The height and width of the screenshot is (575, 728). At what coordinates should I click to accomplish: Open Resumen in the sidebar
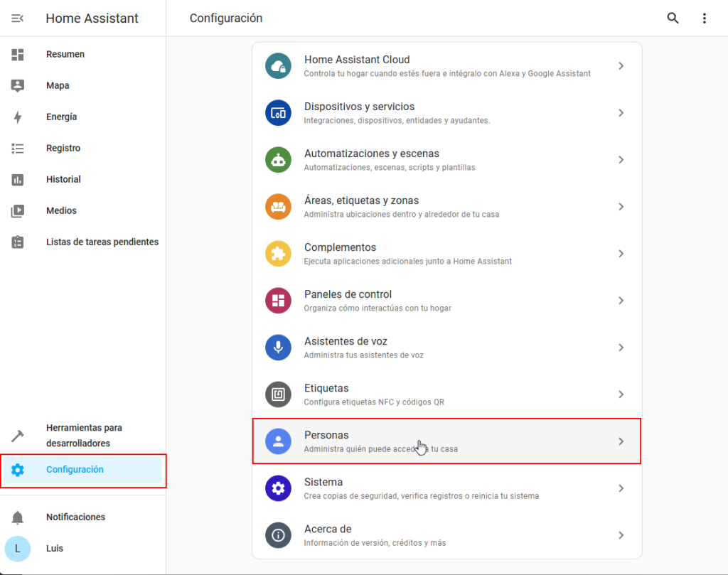(65, 55)
